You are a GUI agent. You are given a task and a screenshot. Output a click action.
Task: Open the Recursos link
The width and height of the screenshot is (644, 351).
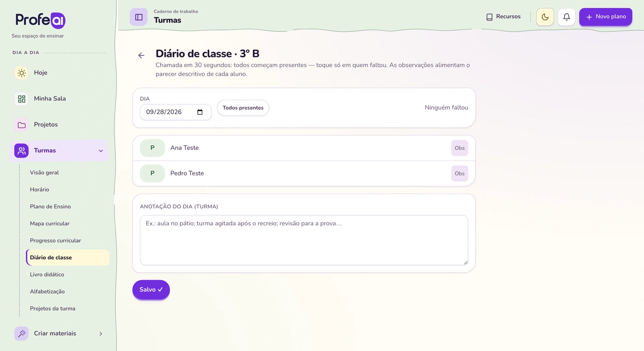tap(503, 17)
